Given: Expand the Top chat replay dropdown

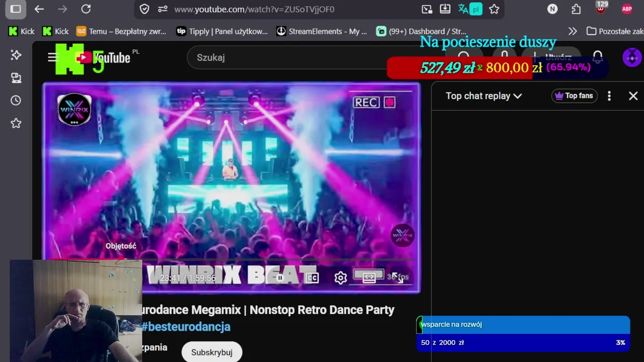Looking at the screenshot, I should pyautogui.click(x=484, y=96).
